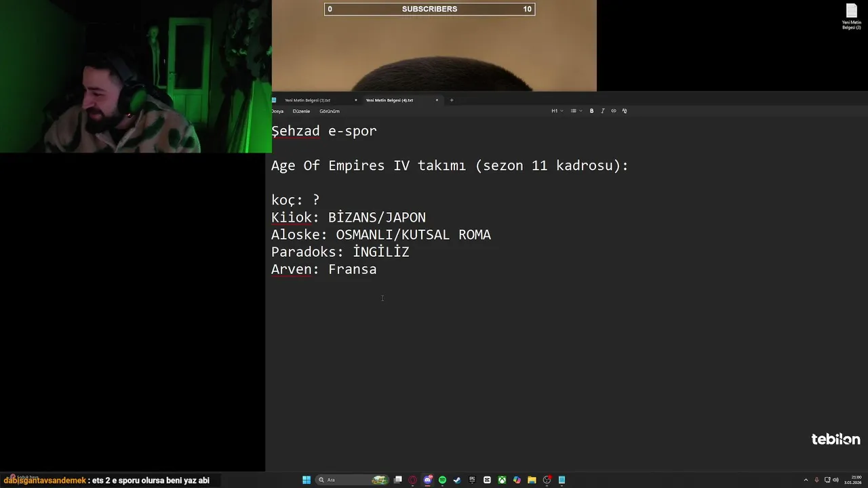The width and height of the screenshot is (868, 488).
Task: Open File Explorer from taskbar
Action: (x=532, y=480)
